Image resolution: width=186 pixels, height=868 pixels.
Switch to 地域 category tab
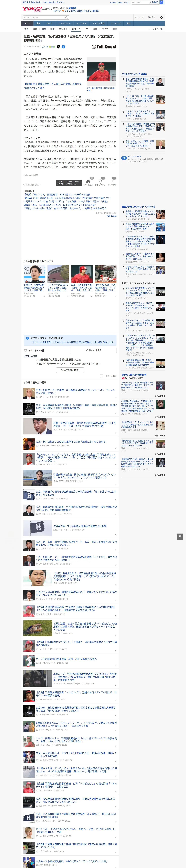point(114,29)
